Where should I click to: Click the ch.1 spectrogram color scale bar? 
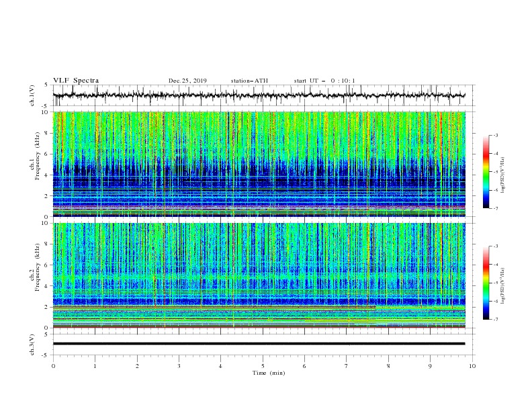(x=486, y=172)
